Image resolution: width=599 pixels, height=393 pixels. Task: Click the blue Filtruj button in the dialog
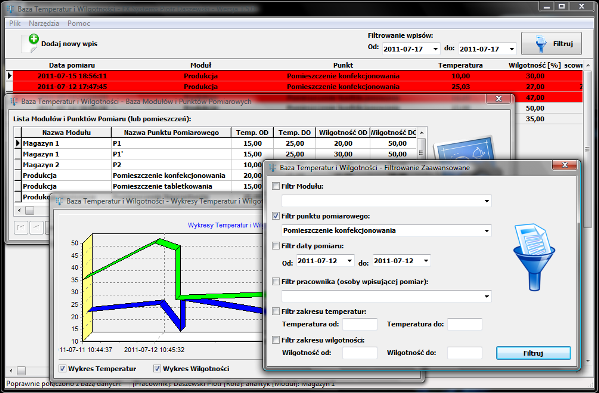533,353
